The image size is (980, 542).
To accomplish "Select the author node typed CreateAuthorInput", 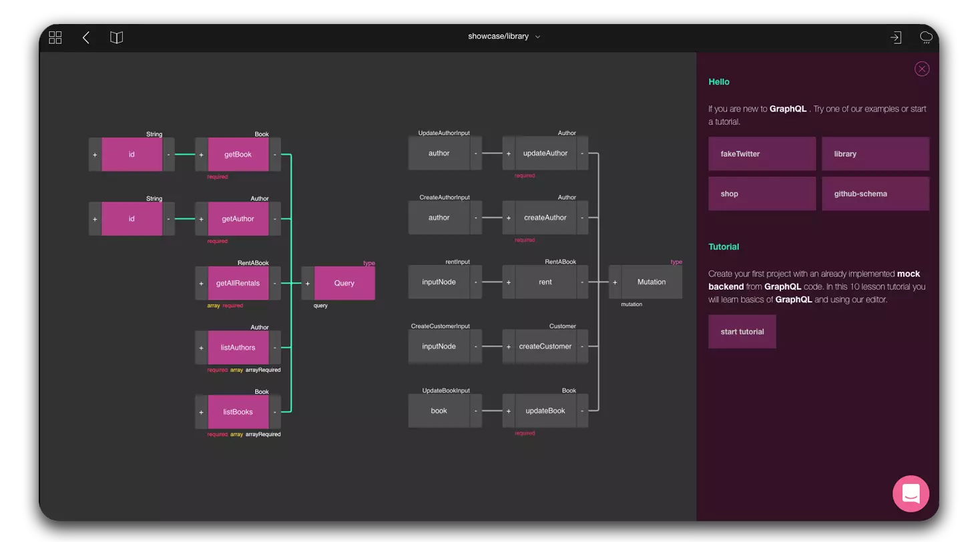I will [x=439, y=218].
